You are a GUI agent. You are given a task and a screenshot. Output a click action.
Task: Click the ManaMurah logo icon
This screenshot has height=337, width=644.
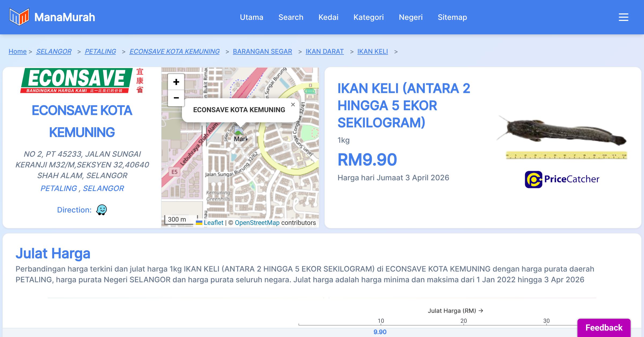point(19,17)
